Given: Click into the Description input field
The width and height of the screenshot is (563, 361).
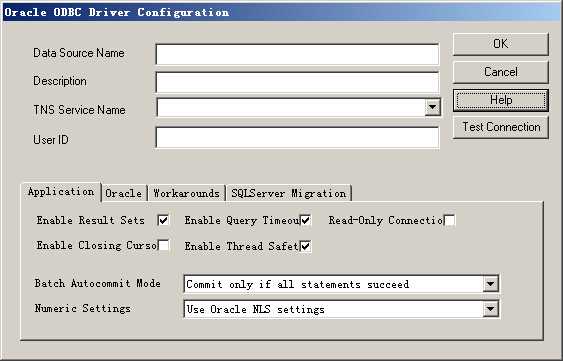Looking at the screenshot, I should tap(297, 82).
